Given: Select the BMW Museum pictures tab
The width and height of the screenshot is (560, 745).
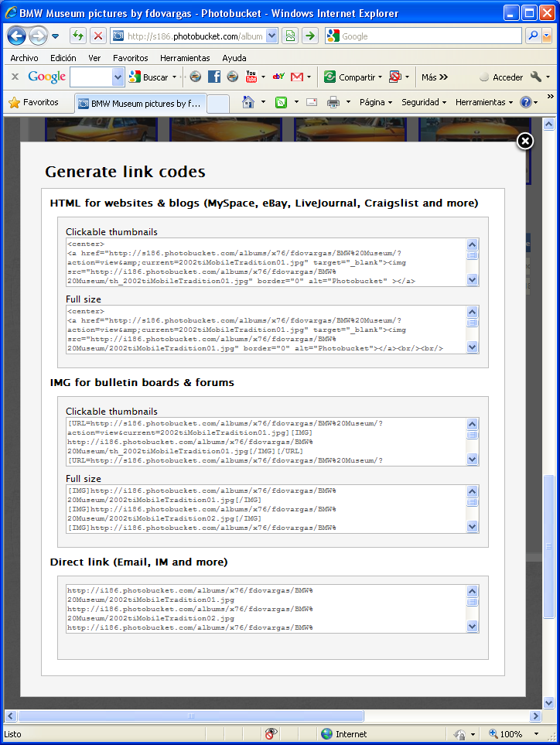Looking at the screenshot, I should [141, 104].
